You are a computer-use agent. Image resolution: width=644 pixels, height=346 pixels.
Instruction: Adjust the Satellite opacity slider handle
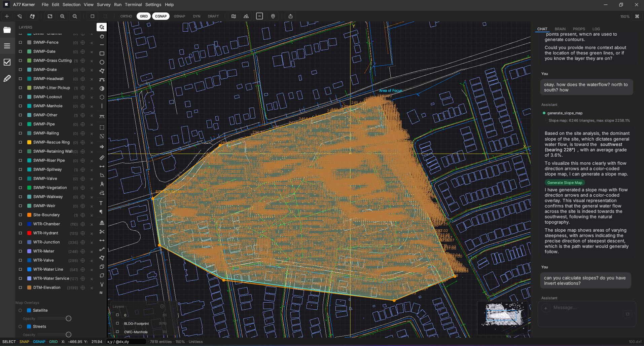pyautogui.click(x=69, y=318)
